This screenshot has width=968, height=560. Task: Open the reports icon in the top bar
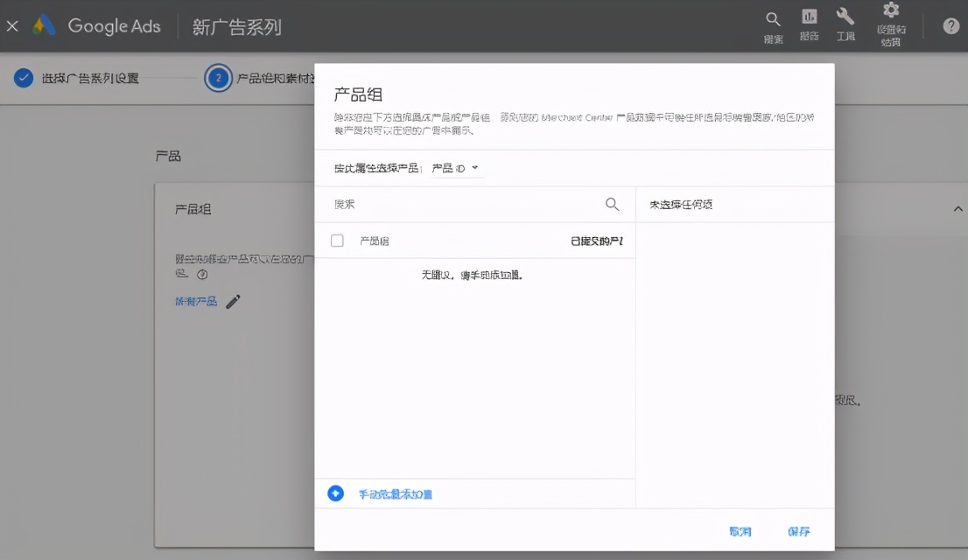(809, 24)
